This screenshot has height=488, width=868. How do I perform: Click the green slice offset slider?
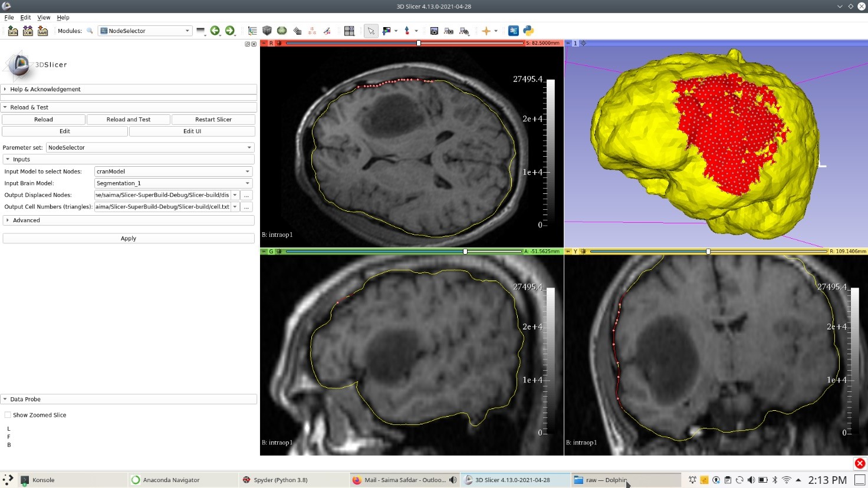404,251
